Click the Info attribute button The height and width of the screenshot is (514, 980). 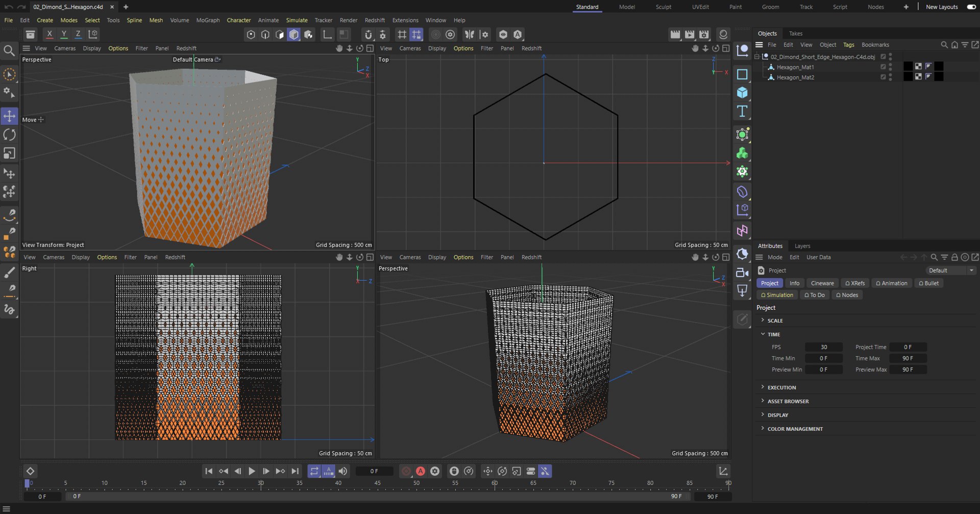795,283
